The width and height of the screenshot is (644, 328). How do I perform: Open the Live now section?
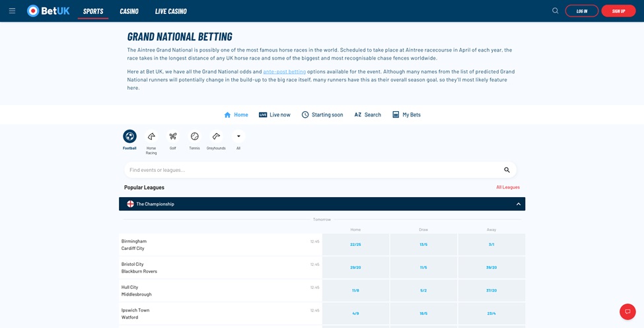pos(274,115)
